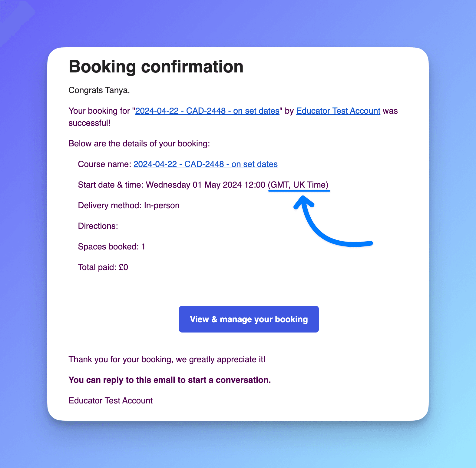
Task: Open the course link in the booking sentence
Action: click(x=207, y=111)
